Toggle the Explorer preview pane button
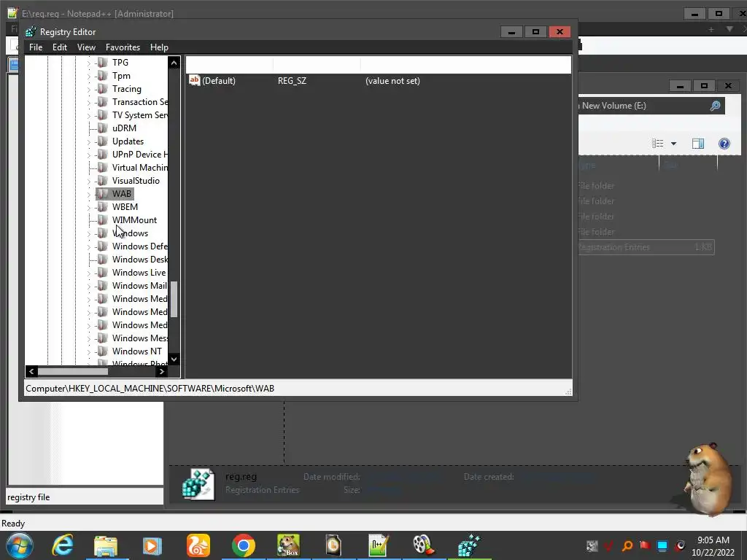Screen dimensions: 747x560 click(698, 144)
